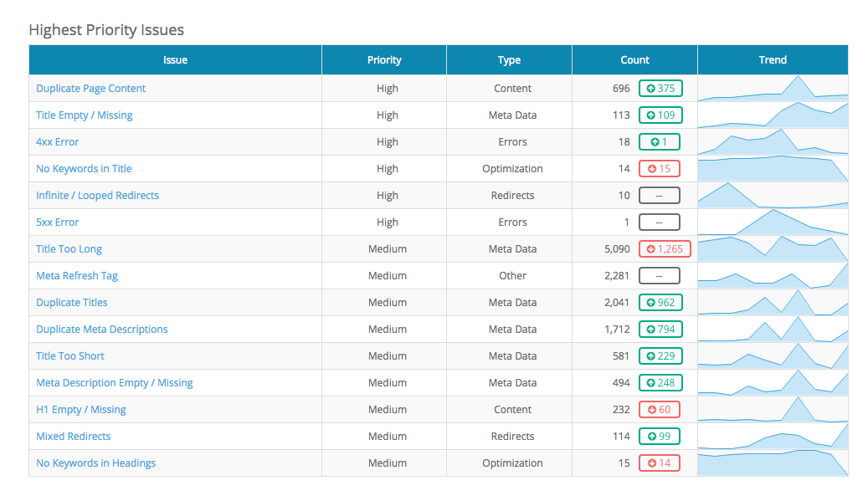This screenshot has width=868, height=501.
Task: Click the Title Too Long trend sparkline
Action: (772, 249)
